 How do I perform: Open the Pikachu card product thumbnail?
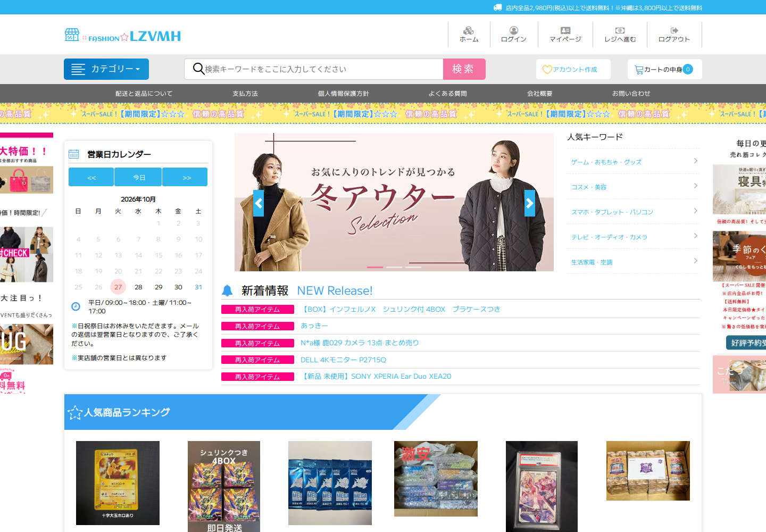click(118, 483)
